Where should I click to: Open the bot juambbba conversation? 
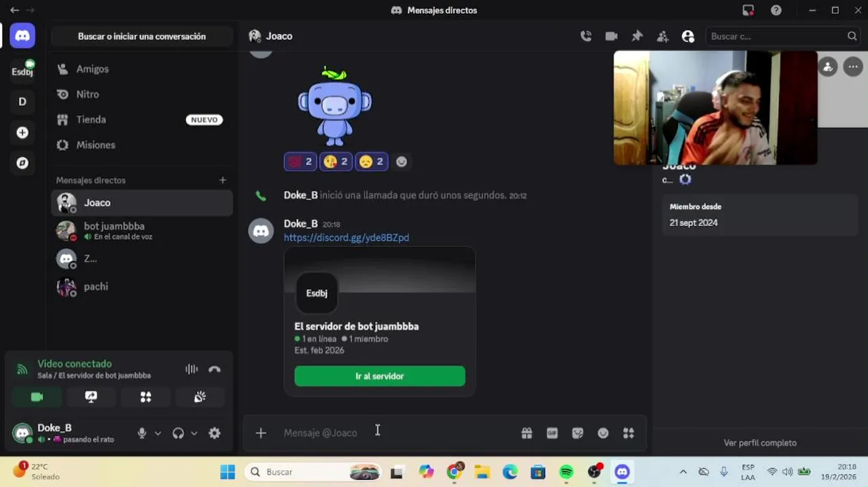142,231
